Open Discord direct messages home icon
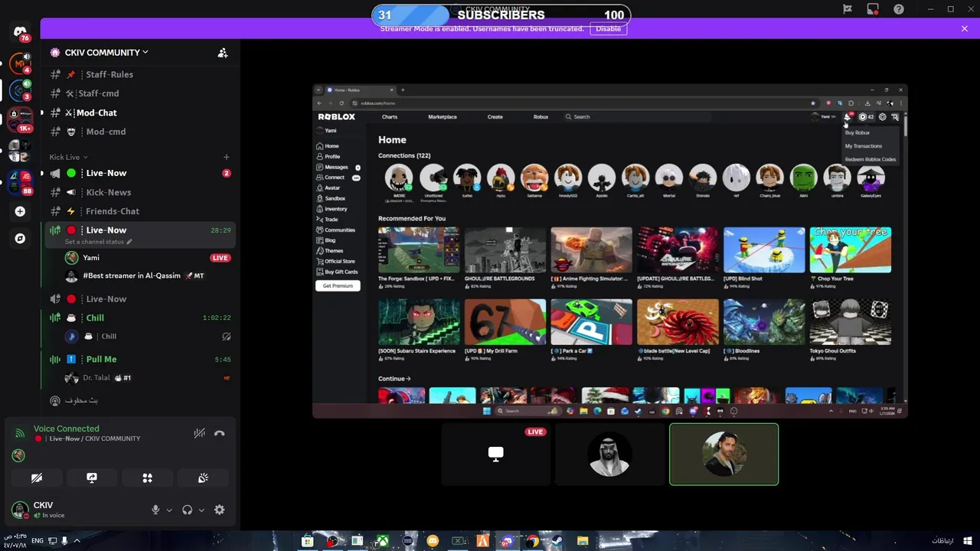Screen dimensions: 980x551 [20, 32]
